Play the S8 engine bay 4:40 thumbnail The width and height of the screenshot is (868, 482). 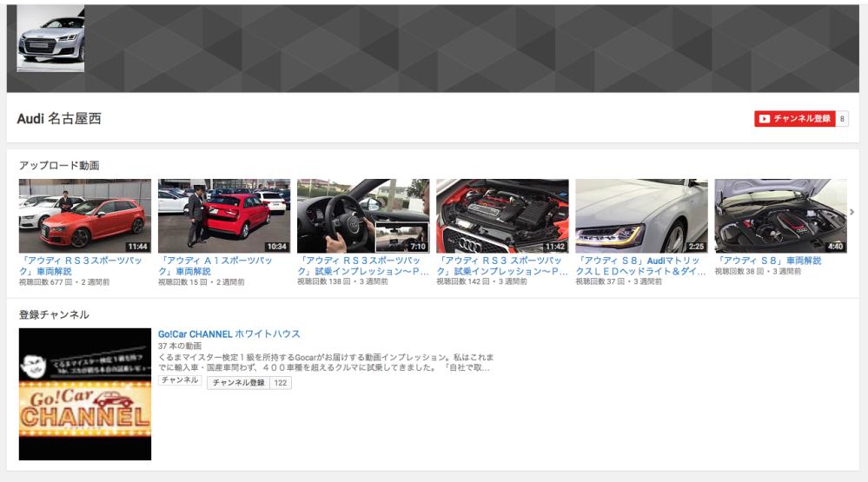pos(780,216)
